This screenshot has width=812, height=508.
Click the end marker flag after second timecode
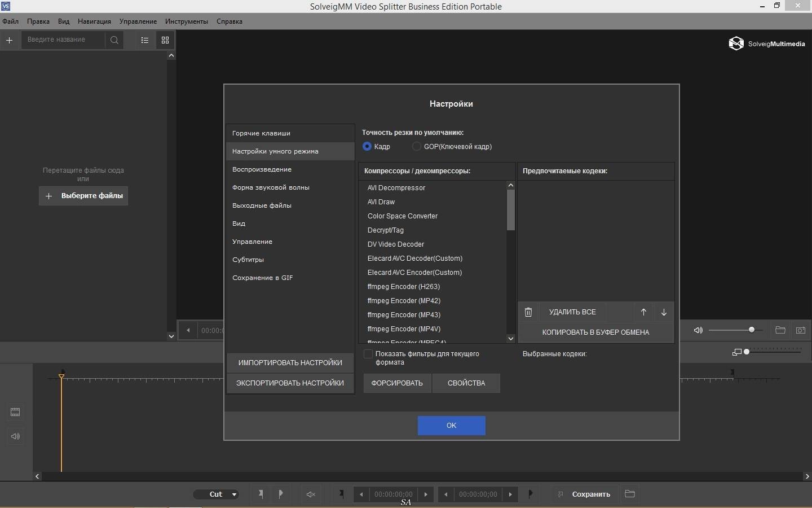pos(531,494)
